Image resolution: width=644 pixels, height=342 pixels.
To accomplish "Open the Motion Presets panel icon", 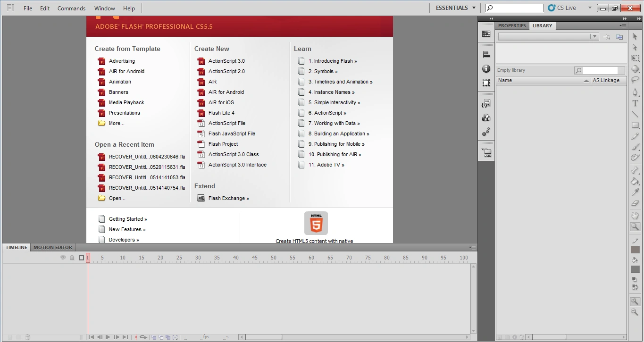I will [x=486, y=132].
